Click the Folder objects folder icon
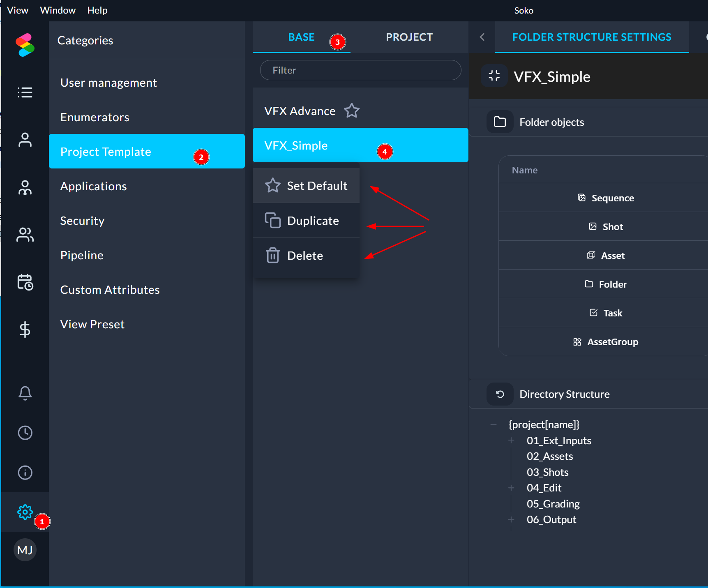The image size is (708, 588). tap(500, 122)
